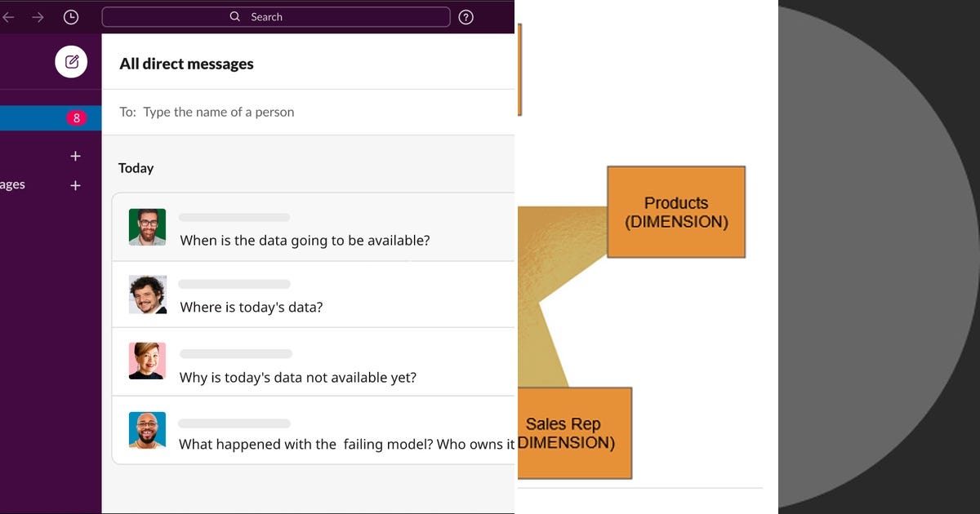
Task: Select 'Why is today's data not available yet?' message
Action: [298, 377]
